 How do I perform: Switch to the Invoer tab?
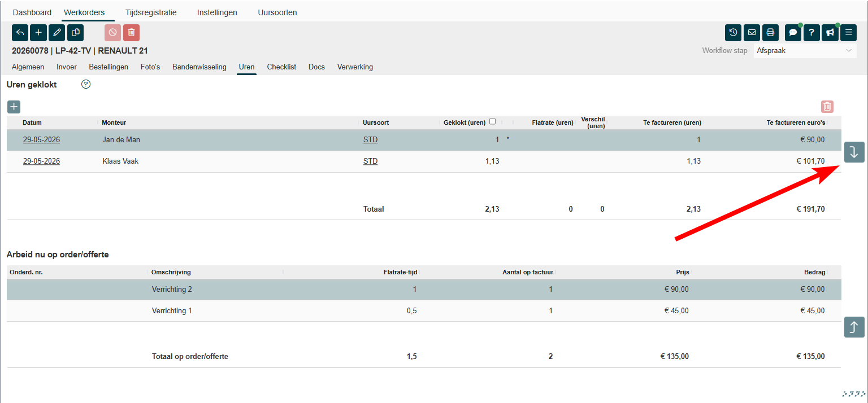pyautogui.click(x=67, y=67)
